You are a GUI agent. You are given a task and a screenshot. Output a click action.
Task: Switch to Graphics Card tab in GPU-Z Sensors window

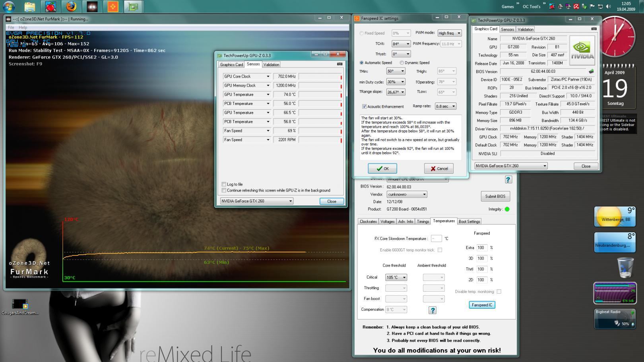pyautogui.click(x=231, y=64)
